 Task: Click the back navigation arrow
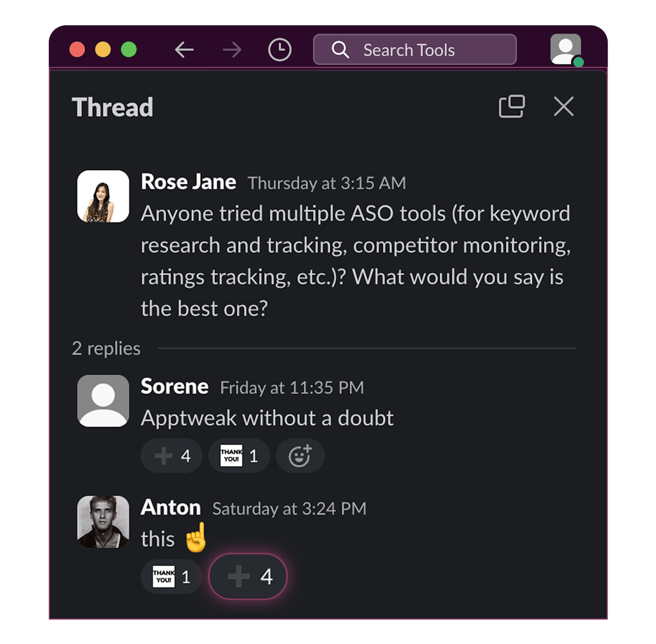pyautogui.click(x=184, y=49)
